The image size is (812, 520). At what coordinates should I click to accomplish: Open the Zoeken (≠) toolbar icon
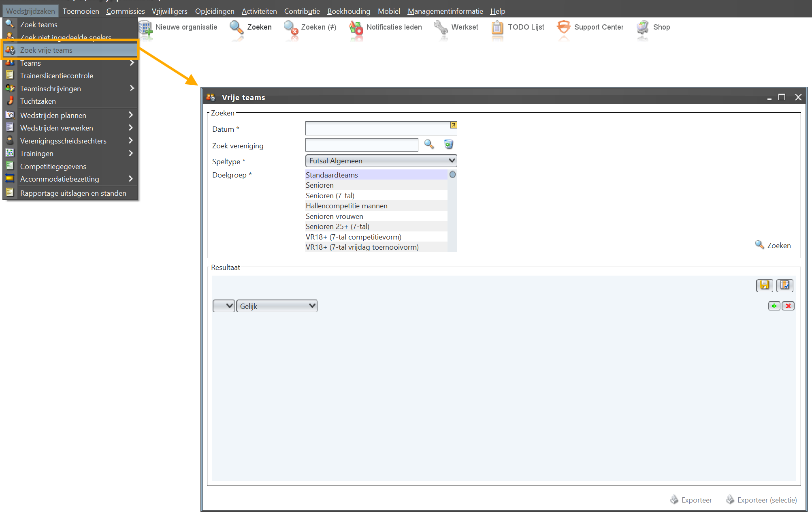tap(291, 28)
